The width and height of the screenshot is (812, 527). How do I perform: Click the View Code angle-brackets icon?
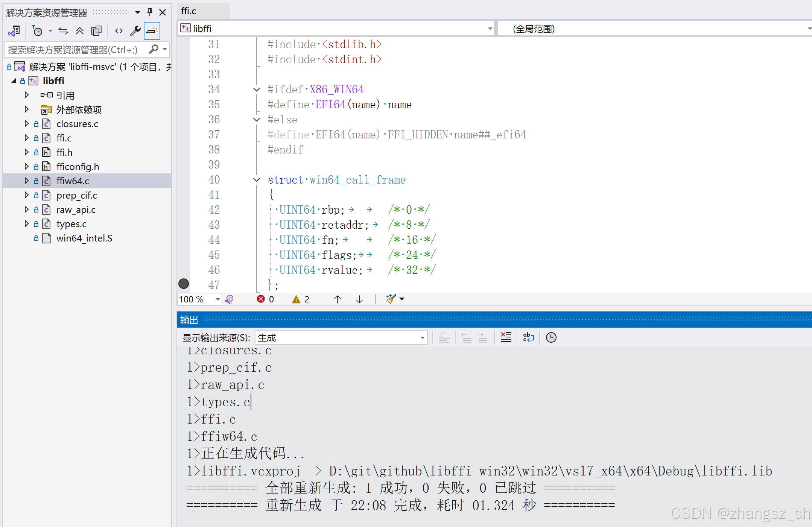[119, 31]
